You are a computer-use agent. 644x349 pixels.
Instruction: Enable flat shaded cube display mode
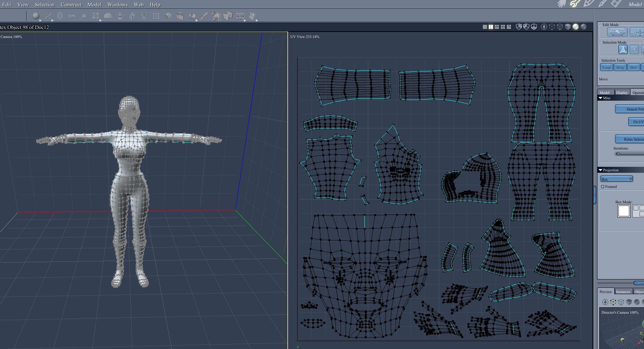coord(568,27)
